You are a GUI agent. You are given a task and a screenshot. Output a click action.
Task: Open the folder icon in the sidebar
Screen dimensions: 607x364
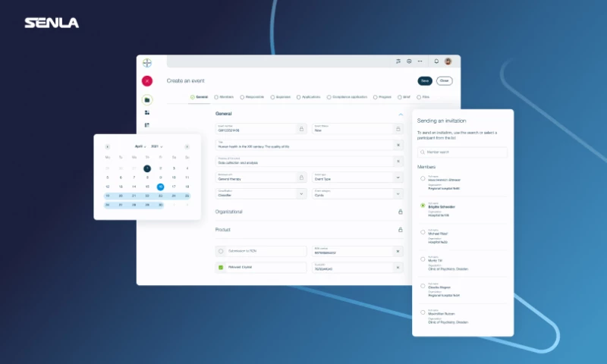[147, 100]
